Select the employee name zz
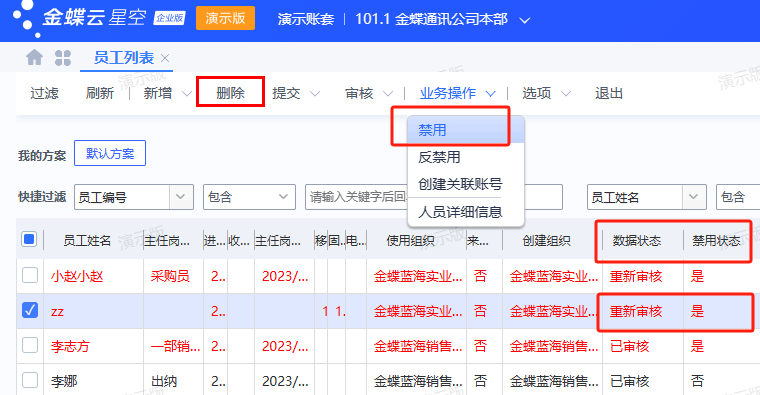 57,312
